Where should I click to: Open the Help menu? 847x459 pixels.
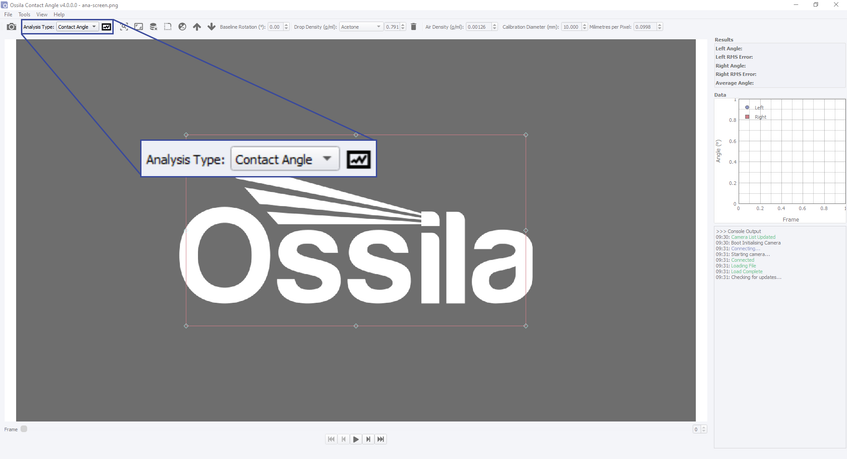tap(59, 15)
